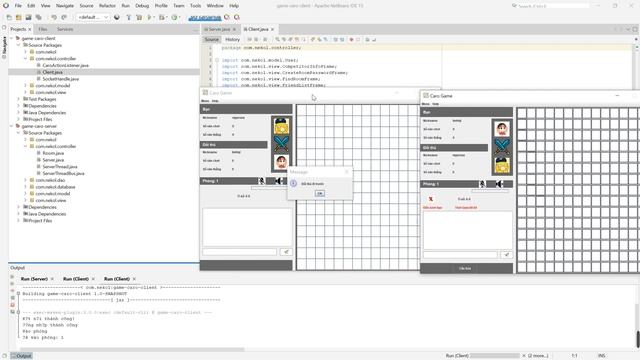640x360 pixels.
Task: Switch to the Files tab
Action: point(42,29)
